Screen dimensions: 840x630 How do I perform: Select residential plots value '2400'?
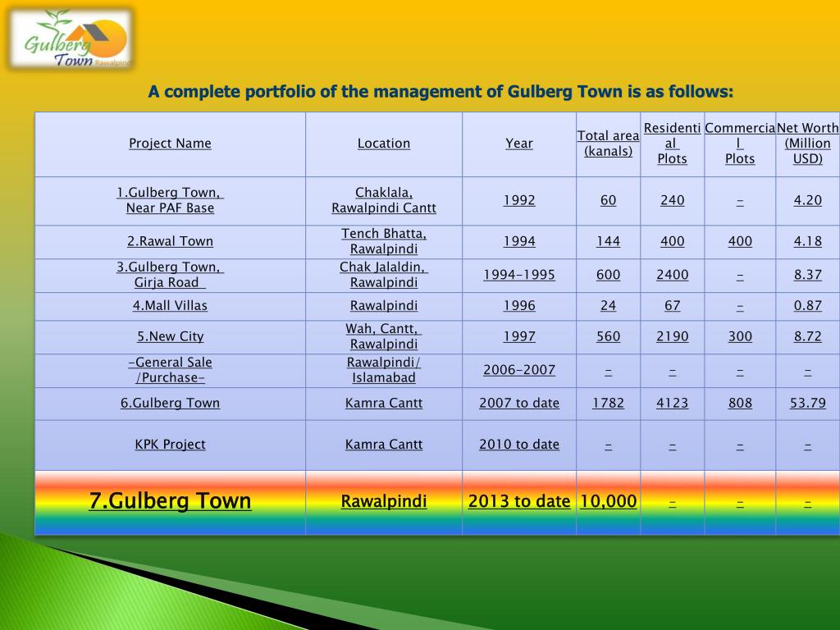click(673, 275)
